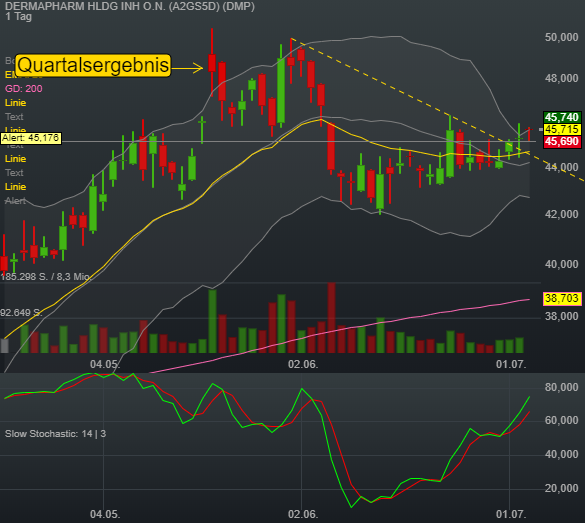Click the 01.07. date in the stochastic panel
This screenshot has height=523, width=585.
pyautogui.click(x=511, y=514)
